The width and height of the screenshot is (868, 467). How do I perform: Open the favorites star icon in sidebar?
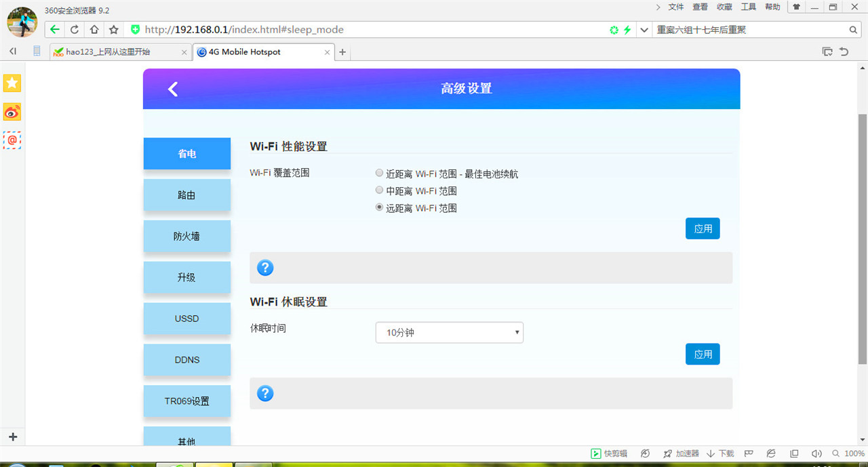[12, 83]
